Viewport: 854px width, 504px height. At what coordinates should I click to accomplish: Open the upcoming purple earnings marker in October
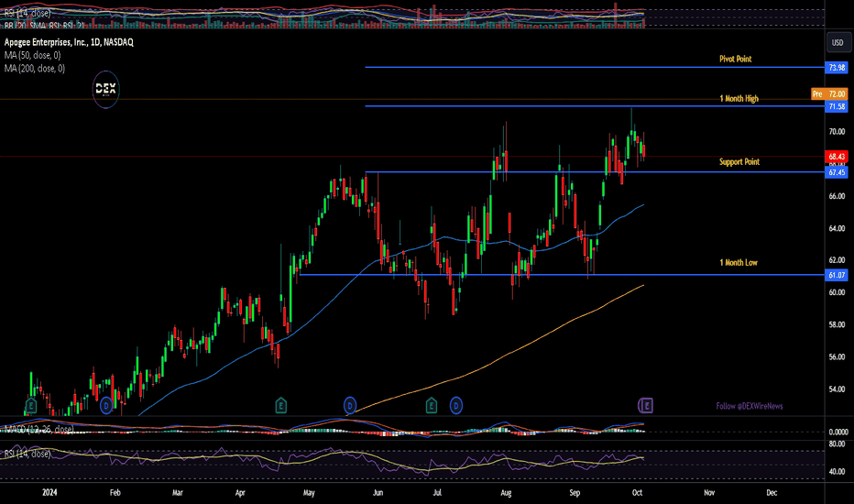645,405
